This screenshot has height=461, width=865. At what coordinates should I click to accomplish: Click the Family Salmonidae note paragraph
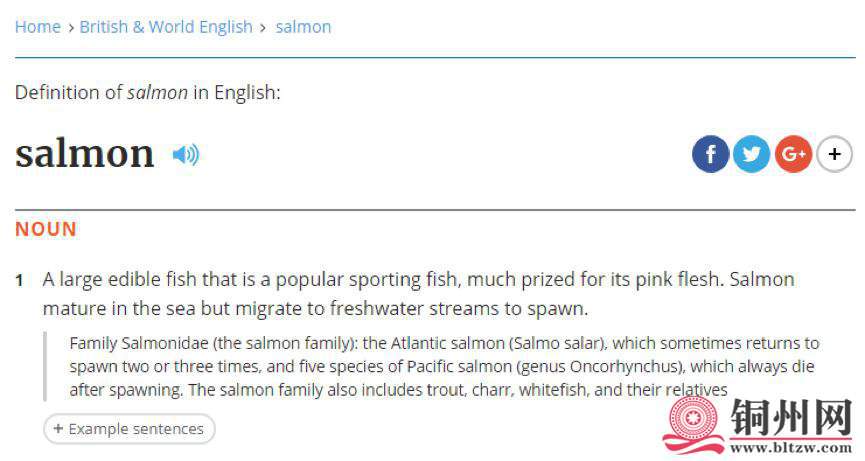pyautogui.click(x=444, y=366)
